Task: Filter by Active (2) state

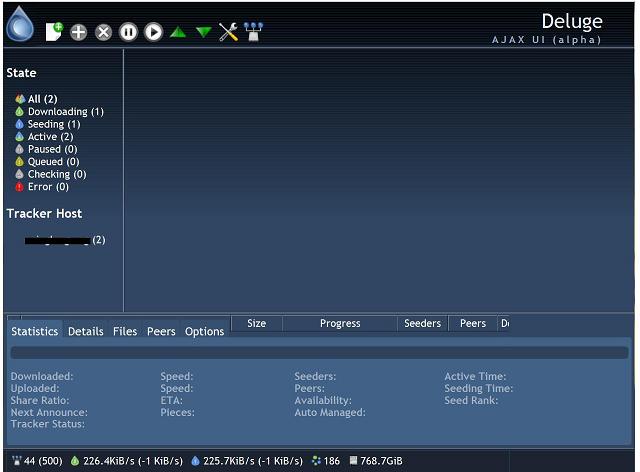Action: click(x=44, y=136)
